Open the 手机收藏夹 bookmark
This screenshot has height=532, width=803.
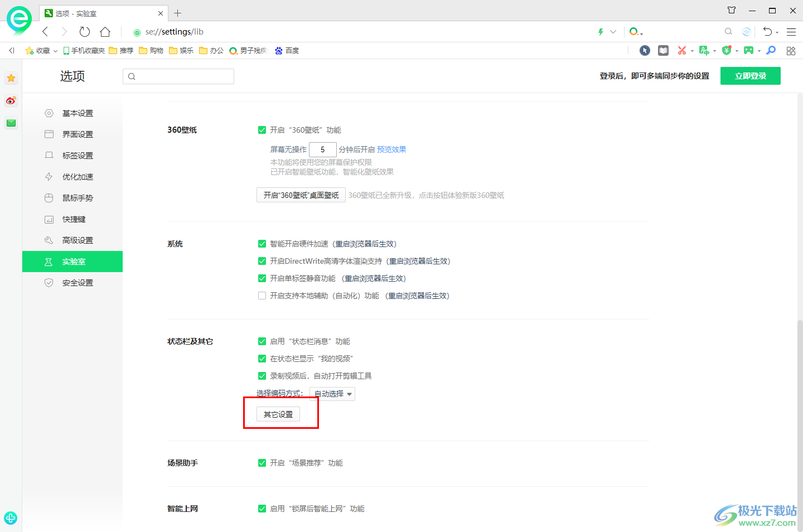[84, 51]
